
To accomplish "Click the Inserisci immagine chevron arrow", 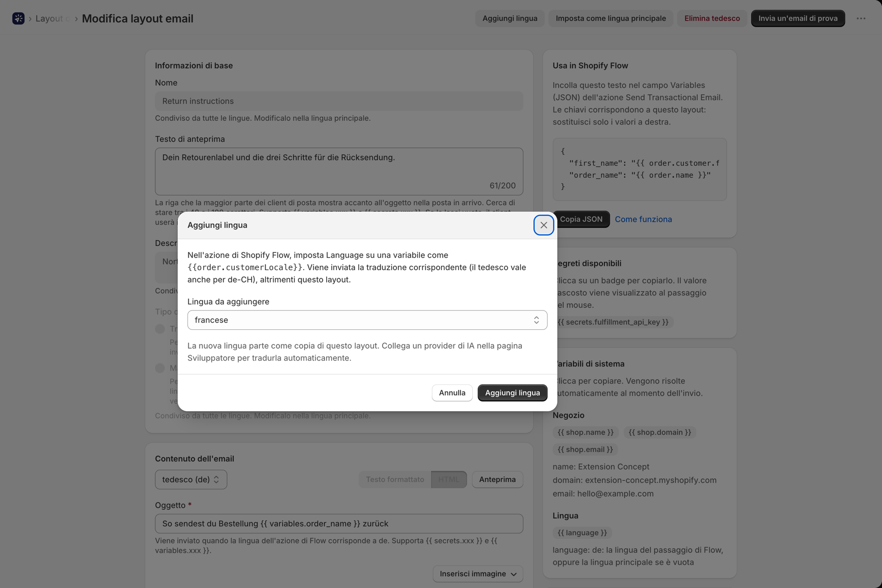I will (514, 574).
